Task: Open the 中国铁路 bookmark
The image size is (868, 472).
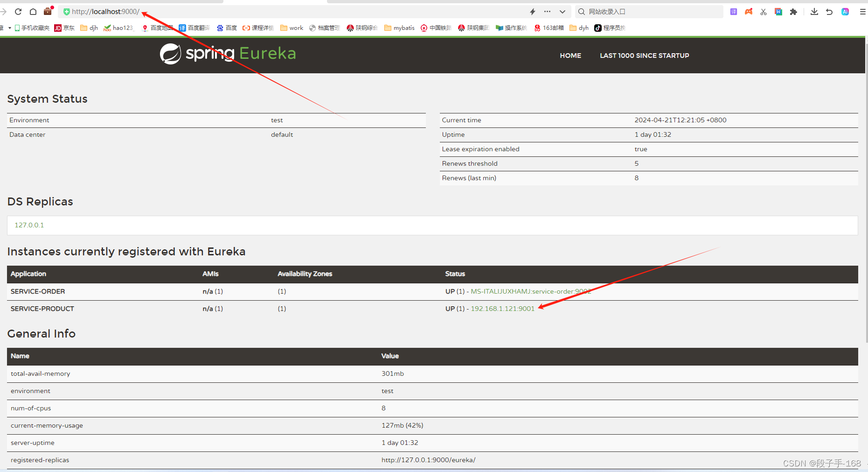Action: click(436, 28)
